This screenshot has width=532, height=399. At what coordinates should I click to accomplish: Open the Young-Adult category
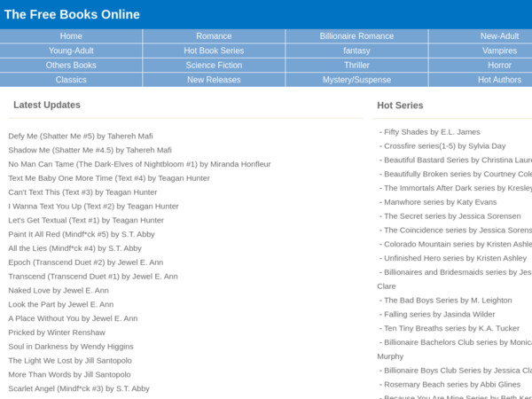tap(71, 51)
